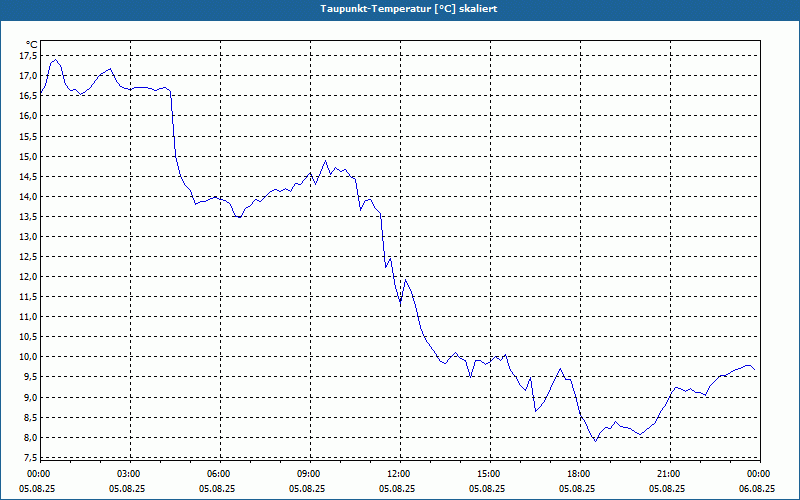Screen dimensions: 800x500
Task: Select the 14,0 y-axis value
Action: click(x=28, y=196)
